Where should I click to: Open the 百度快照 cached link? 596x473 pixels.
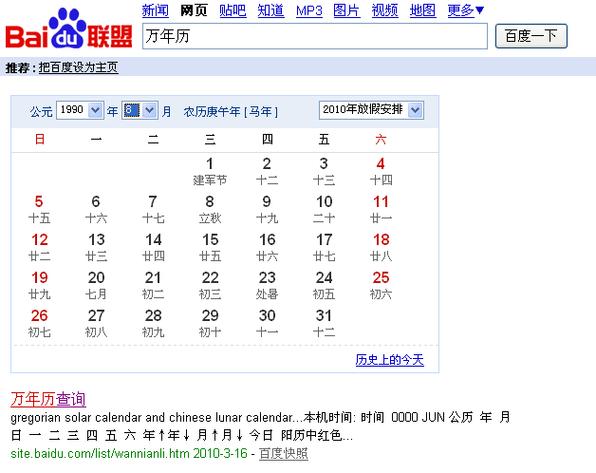(284, 453)
